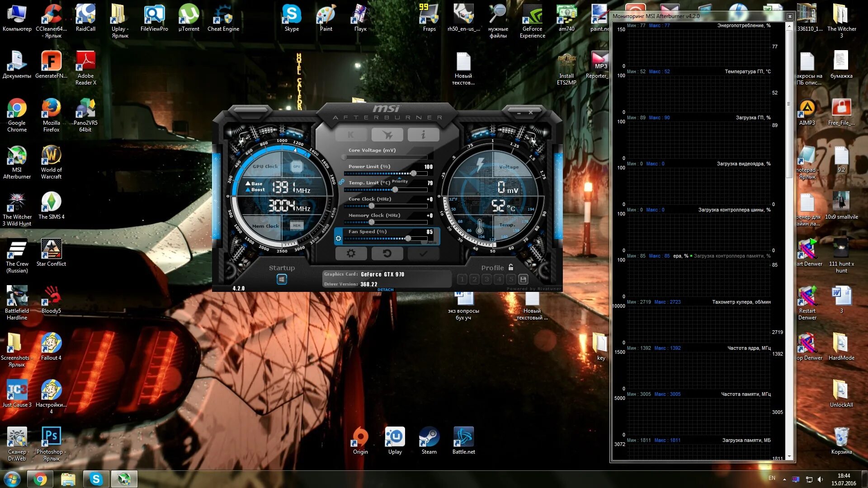
Task: Click the Profile lock icon
Action: tap(510, 267)
